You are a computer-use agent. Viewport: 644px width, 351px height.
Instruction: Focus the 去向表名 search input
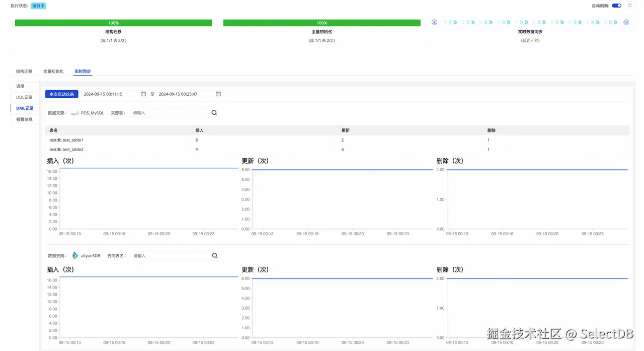click(x=170, y=256)
